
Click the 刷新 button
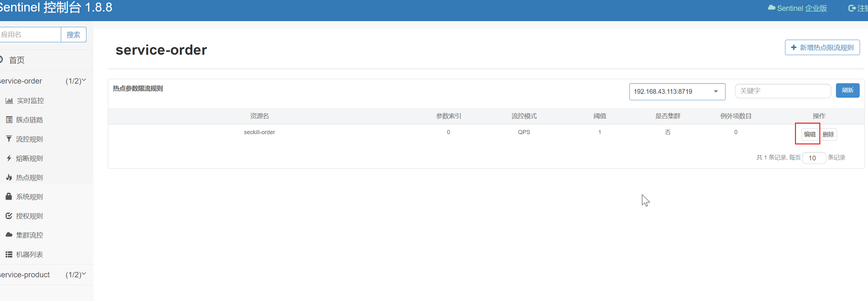[848, 90]
